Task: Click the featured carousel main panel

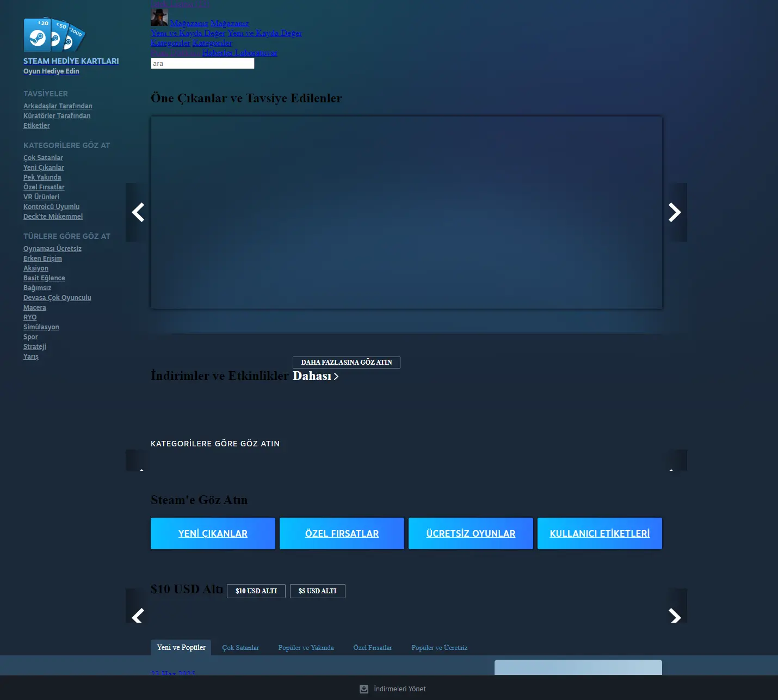Action: pos(406,212)
